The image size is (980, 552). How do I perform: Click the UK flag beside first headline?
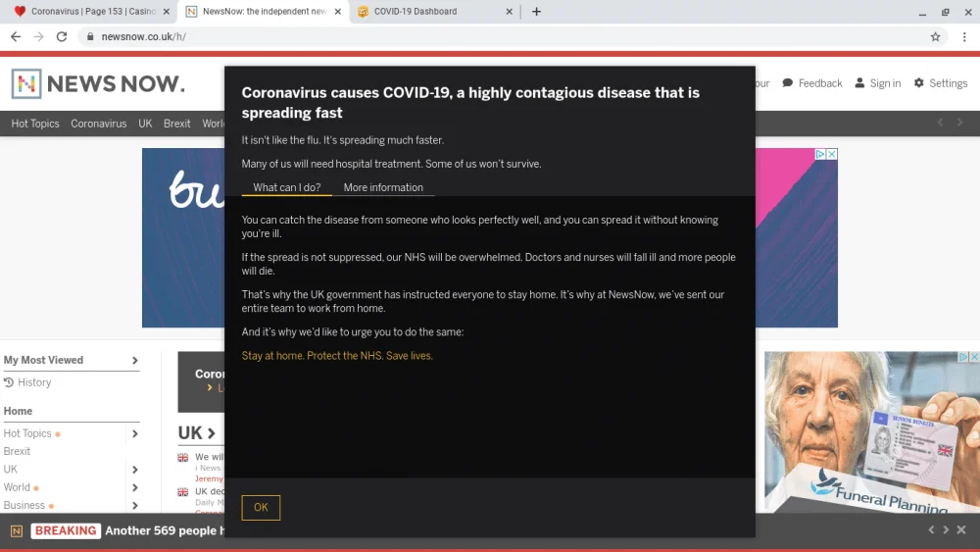point(182,458)
